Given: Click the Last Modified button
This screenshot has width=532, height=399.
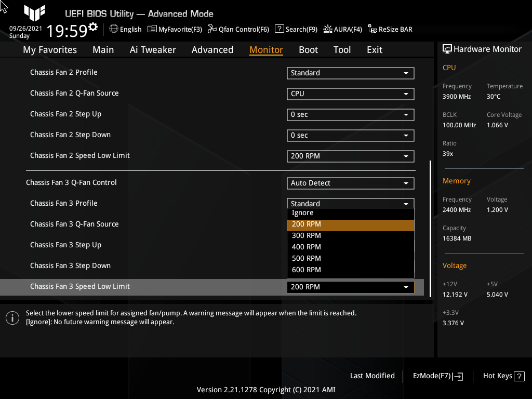Looking at the screenshot, I should click(372, 376).
